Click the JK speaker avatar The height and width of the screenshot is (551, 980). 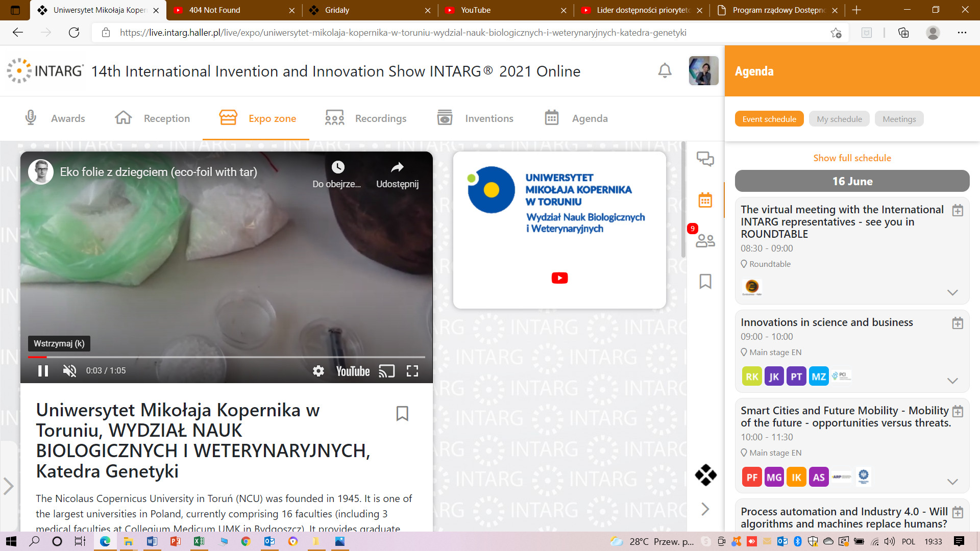coord(774,377)
